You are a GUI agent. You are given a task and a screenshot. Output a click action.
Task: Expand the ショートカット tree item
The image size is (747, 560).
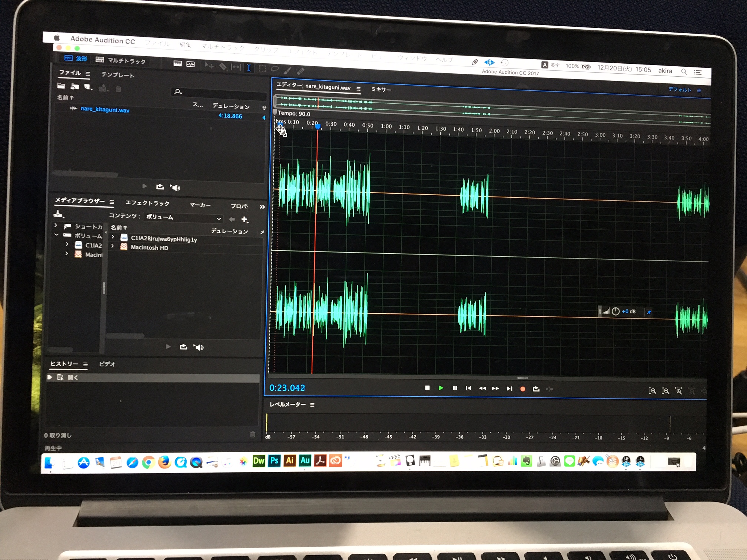(56, 225)
